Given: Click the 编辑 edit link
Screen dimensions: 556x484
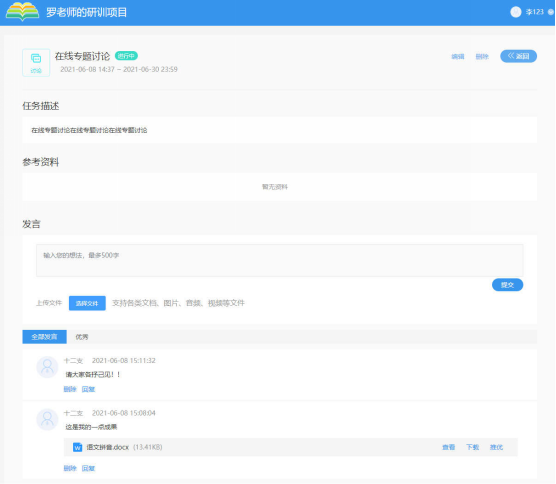Looking at the screenshot, I should (458, 56).
